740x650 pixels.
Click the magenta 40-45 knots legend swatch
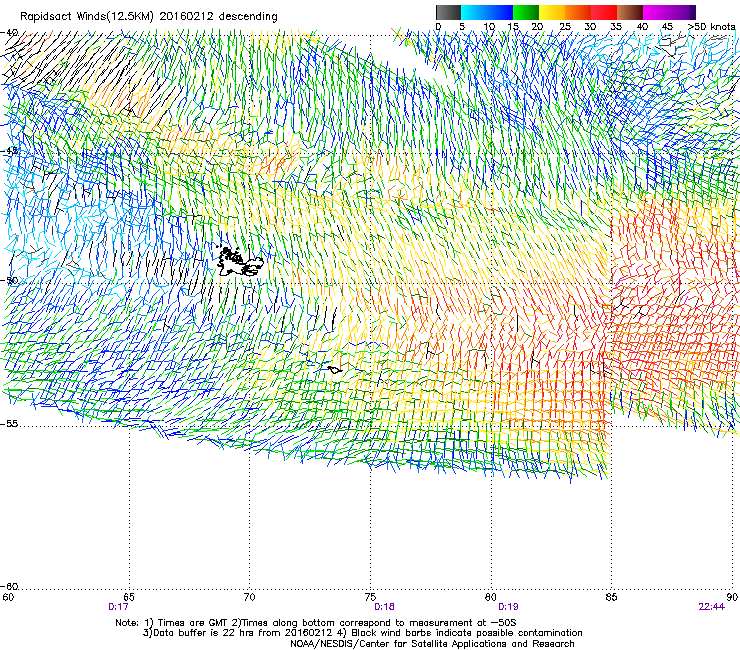pyautogui.click(x=656, y=12)
